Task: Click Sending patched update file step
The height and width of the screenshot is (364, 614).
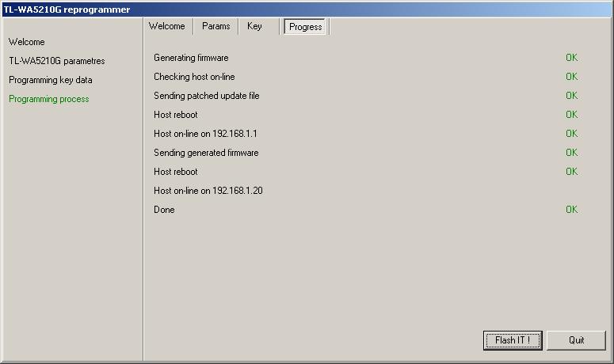Action: (206, 96)
